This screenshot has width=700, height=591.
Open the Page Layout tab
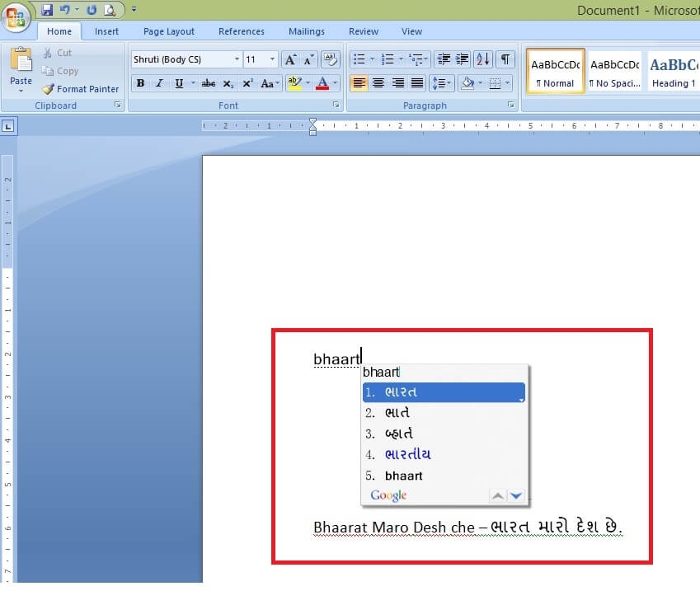[x=169, y=31]
